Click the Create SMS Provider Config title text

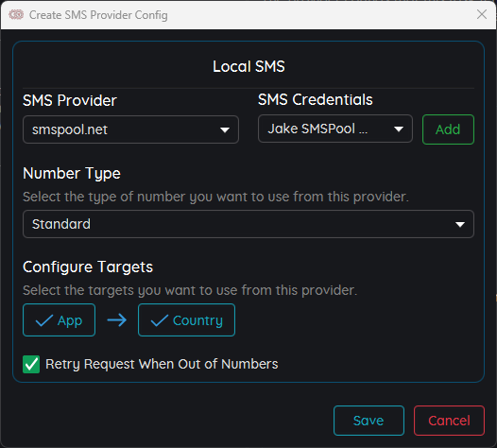point(98,15)
